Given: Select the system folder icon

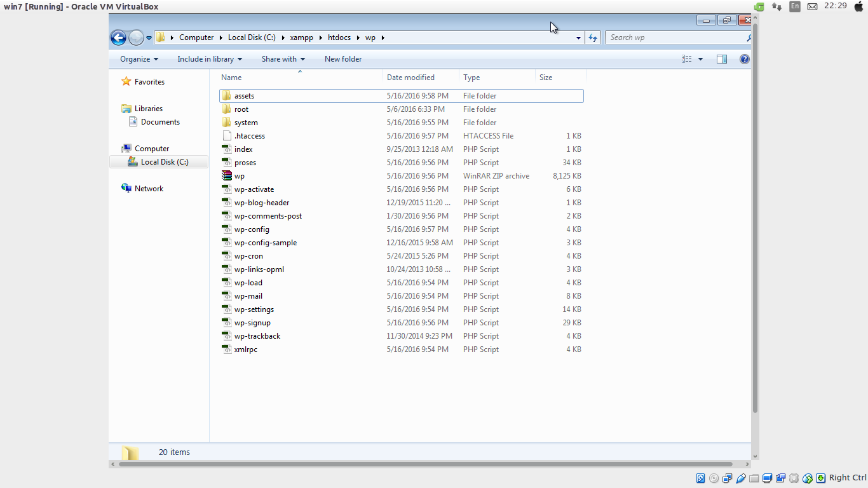Looking at the screenshot, I should (x=227, y=123).
